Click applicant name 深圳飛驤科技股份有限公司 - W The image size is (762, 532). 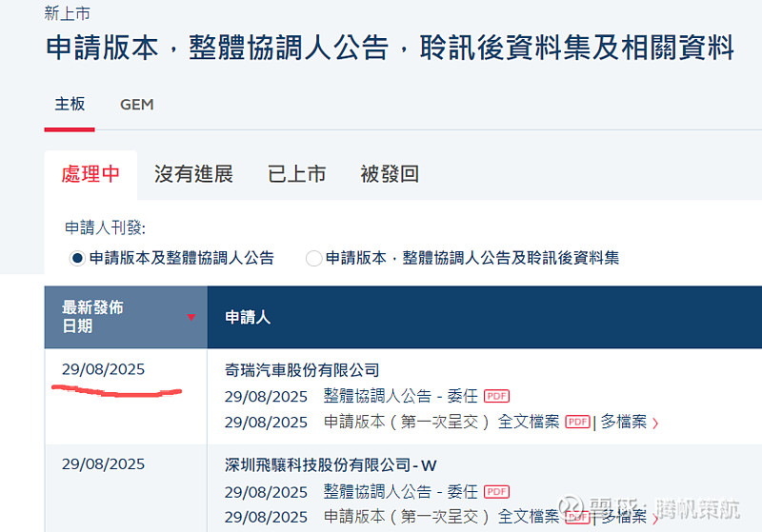(x=331, y=465)
